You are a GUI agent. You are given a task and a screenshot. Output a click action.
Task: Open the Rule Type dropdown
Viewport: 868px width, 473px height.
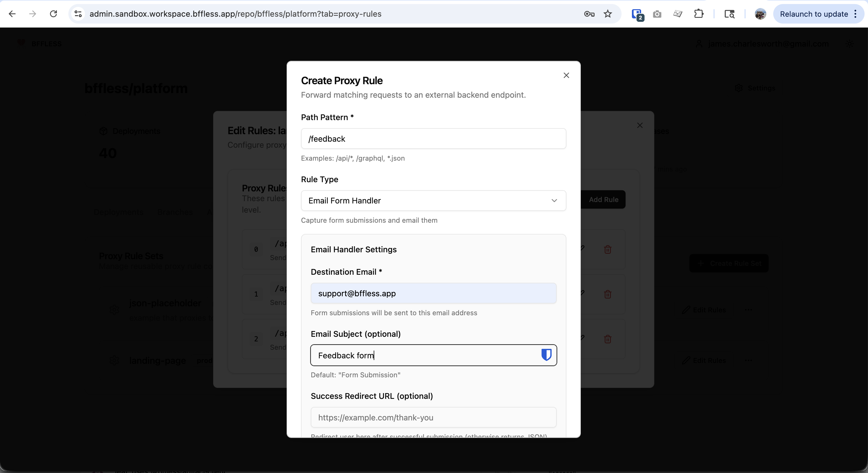point(433,201)
